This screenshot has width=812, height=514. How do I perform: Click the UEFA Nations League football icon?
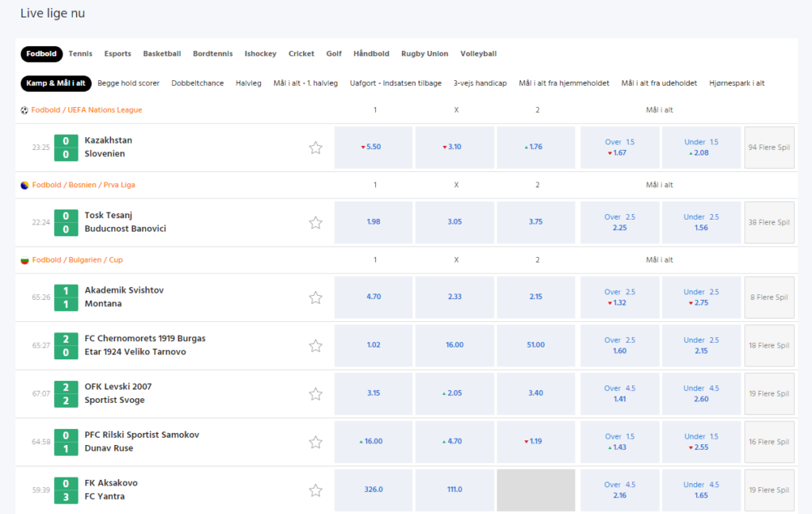click(25, 110)
